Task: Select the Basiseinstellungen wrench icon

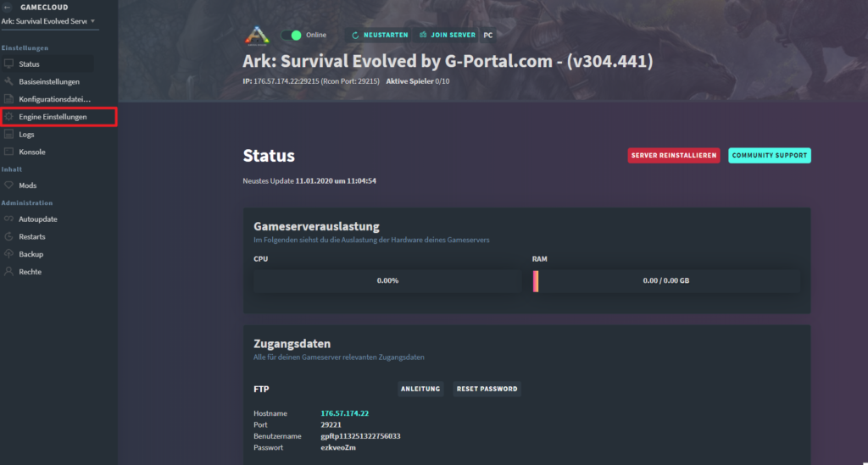Action: pos(8,81)
